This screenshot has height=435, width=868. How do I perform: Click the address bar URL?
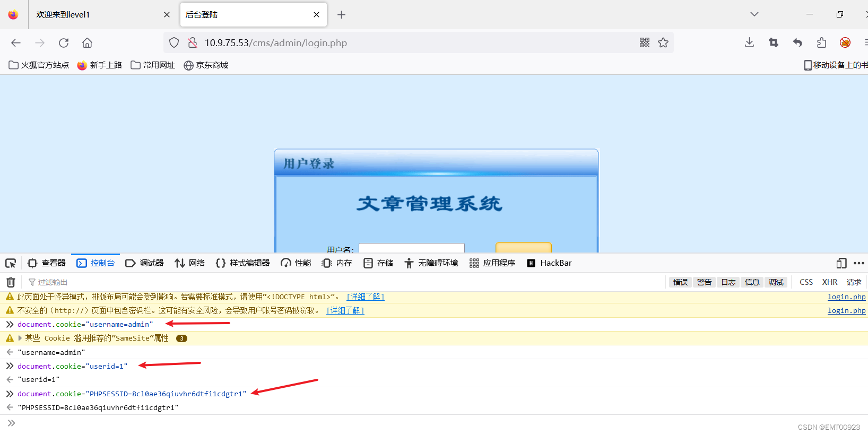click(276, 43)
